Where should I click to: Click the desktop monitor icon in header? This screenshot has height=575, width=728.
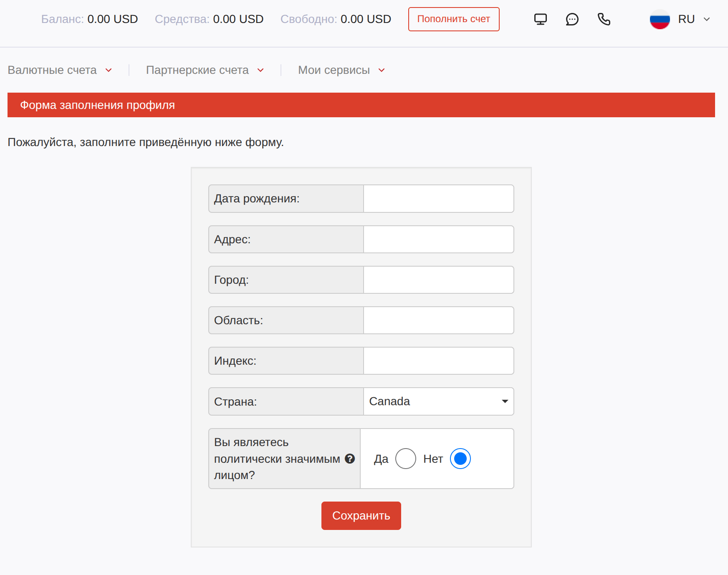pos(540,19)
